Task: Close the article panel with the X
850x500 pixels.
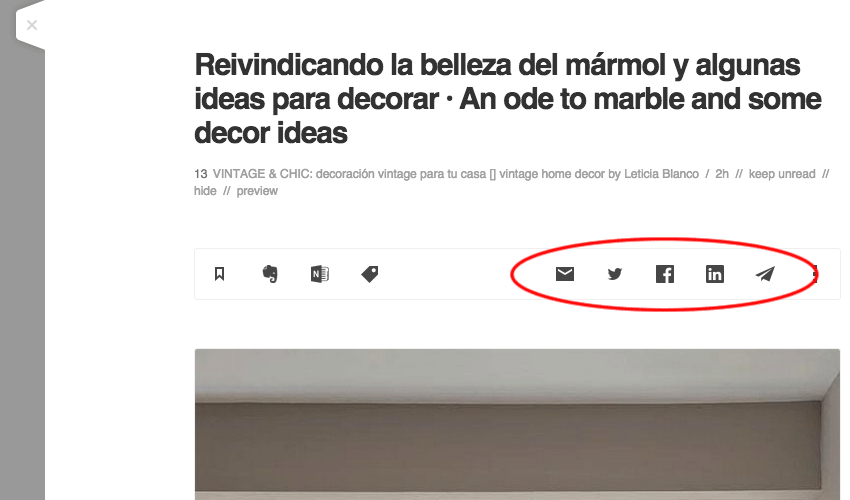Action: click(31, 25)
